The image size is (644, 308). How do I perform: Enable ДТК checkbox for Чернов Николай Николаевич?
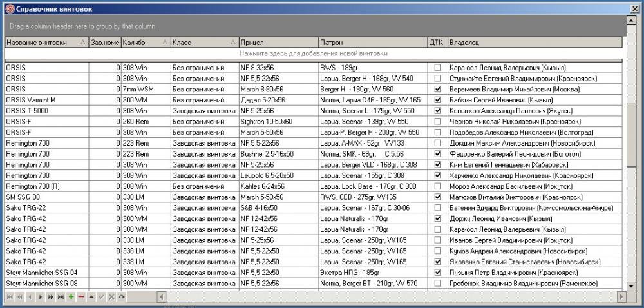(x=438, y=121)
